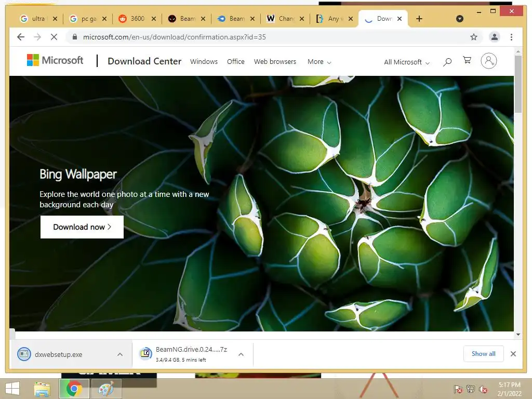This screenshot has width=532, height=399.
Task: Click the Bing Wallpaper heading
Action: (x=78, y=175)
